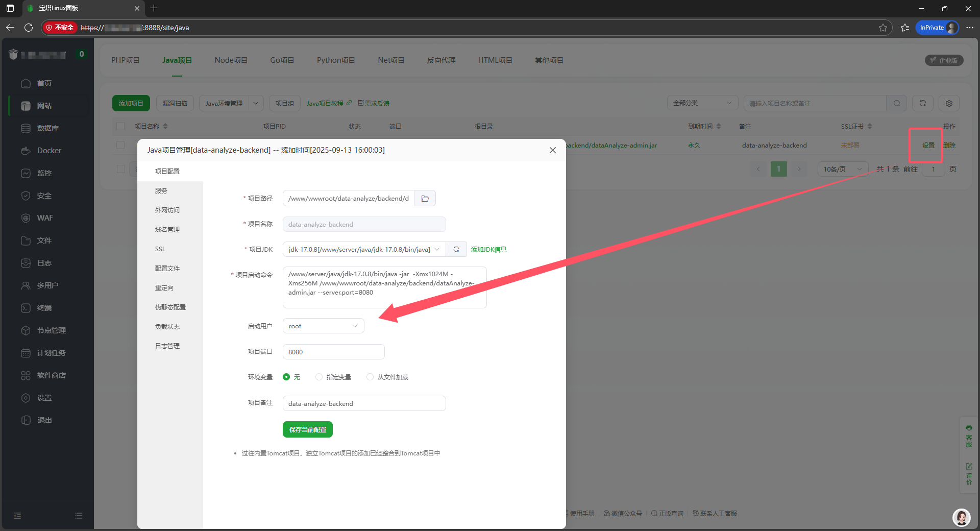Open the 反向代理 tab
Screen dimensions: 980x531
441,60
